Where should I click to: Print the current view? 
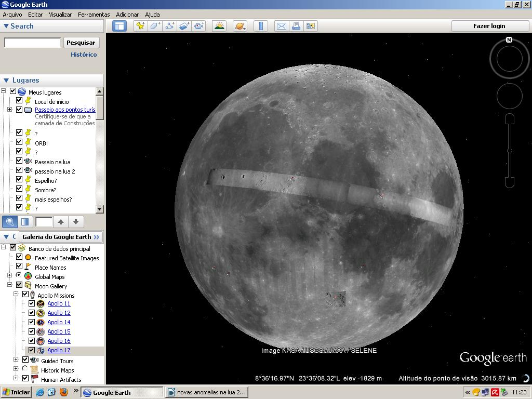tap(296, 26)
